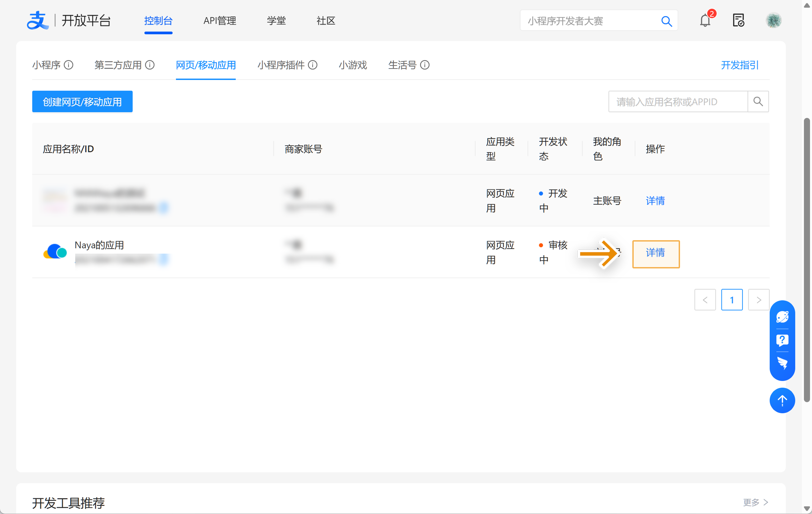
Task: Click info icon next to 第三方应用
Action: coord(150,65)
